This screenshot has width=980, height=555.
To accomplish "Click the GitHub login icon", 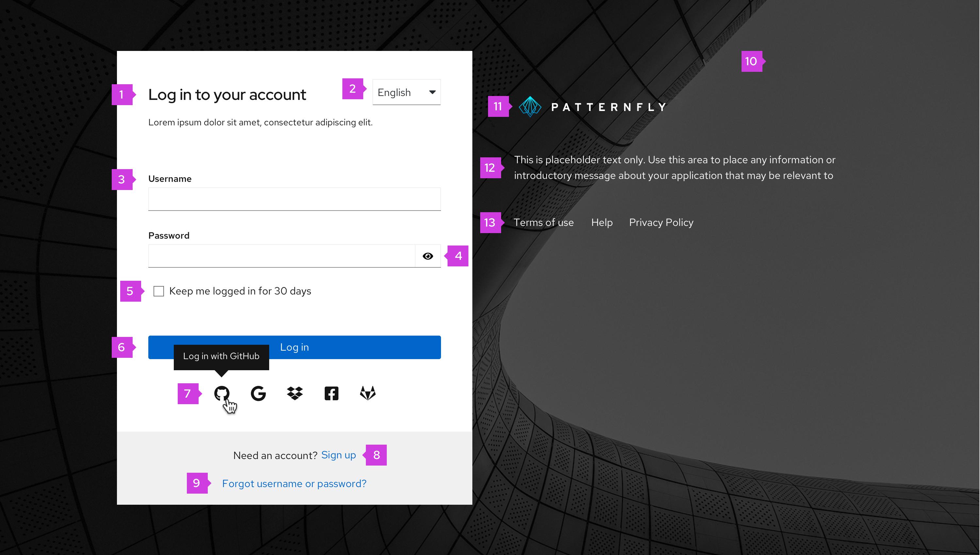I will pos(222,393).
